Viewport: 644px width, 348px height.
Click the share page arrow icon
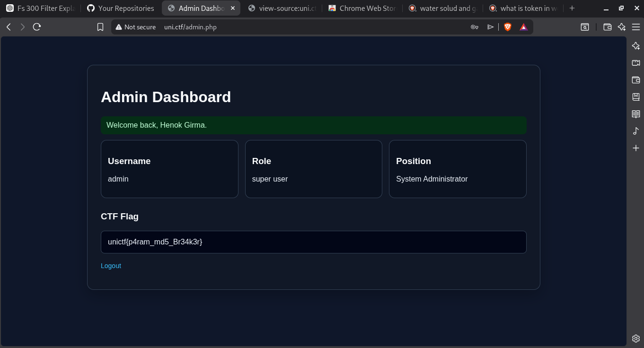490,27
